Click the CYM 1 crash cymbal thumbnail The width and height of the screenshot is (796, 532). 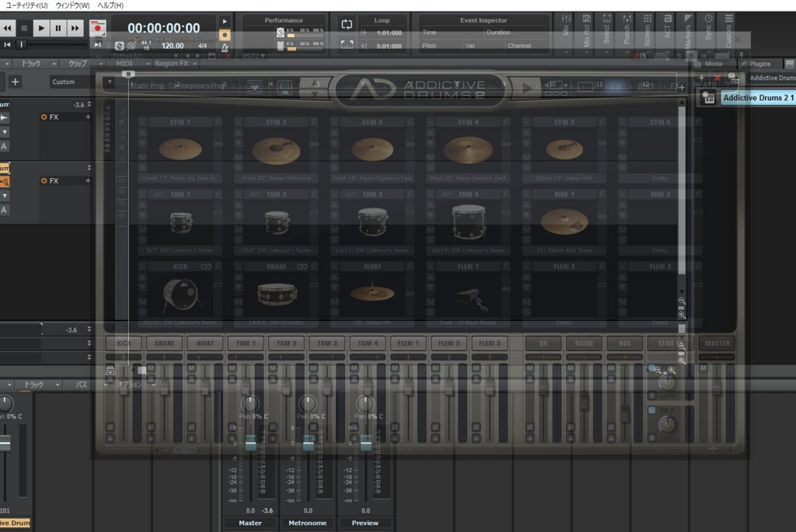coord(180,150)
